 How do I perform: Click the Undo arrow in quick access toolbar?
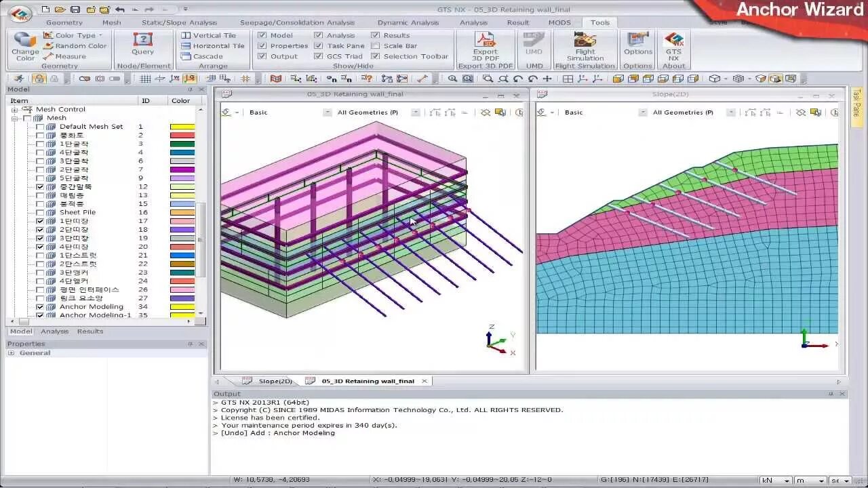click(120, 9)
